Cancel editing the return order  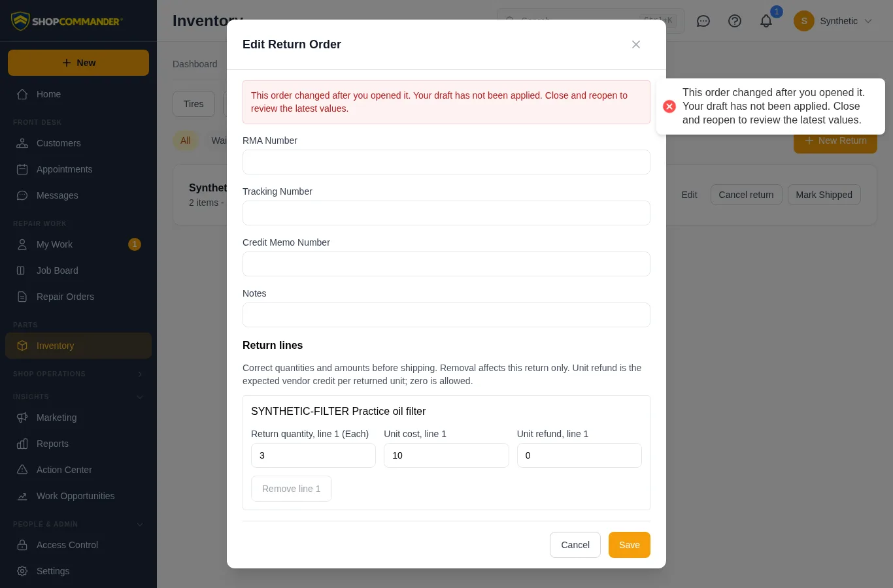[575, 545]
